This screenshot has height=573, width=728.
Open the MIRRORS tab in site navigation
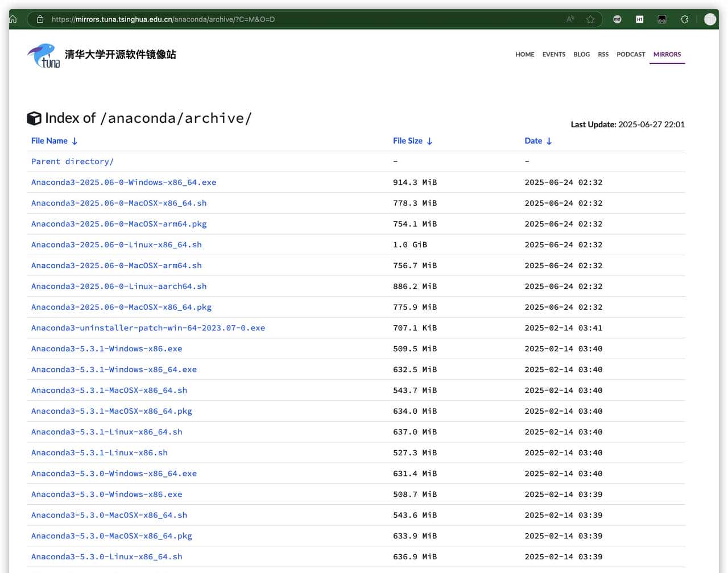667,55
